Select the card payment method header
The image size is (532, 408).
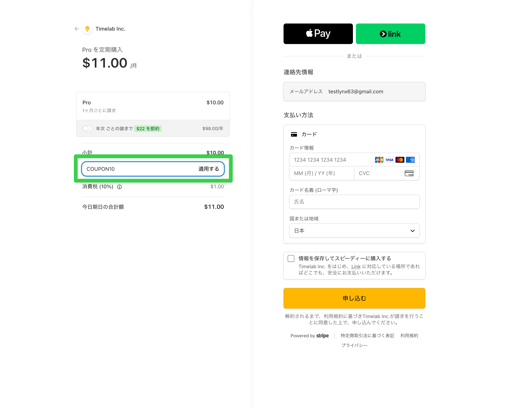pos(304,134)
